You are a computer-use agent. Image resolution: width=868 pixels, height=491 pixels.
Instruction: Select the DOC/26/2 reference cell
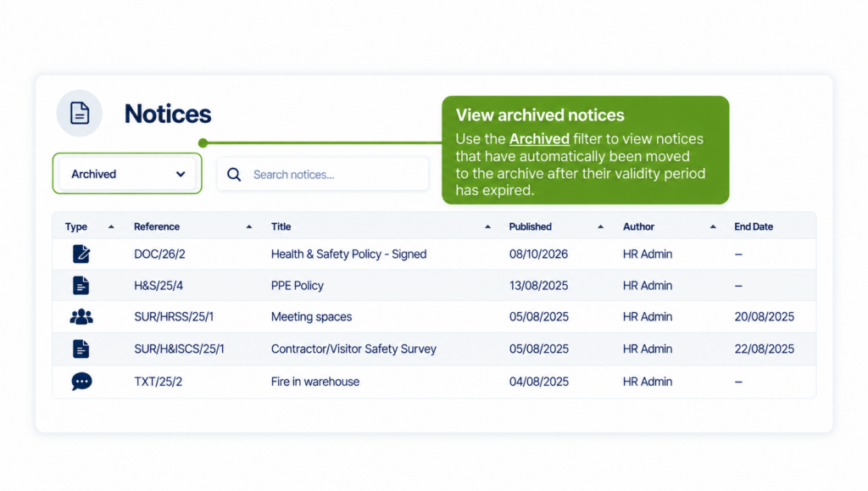pyautogui.click(x=159, y=254)
